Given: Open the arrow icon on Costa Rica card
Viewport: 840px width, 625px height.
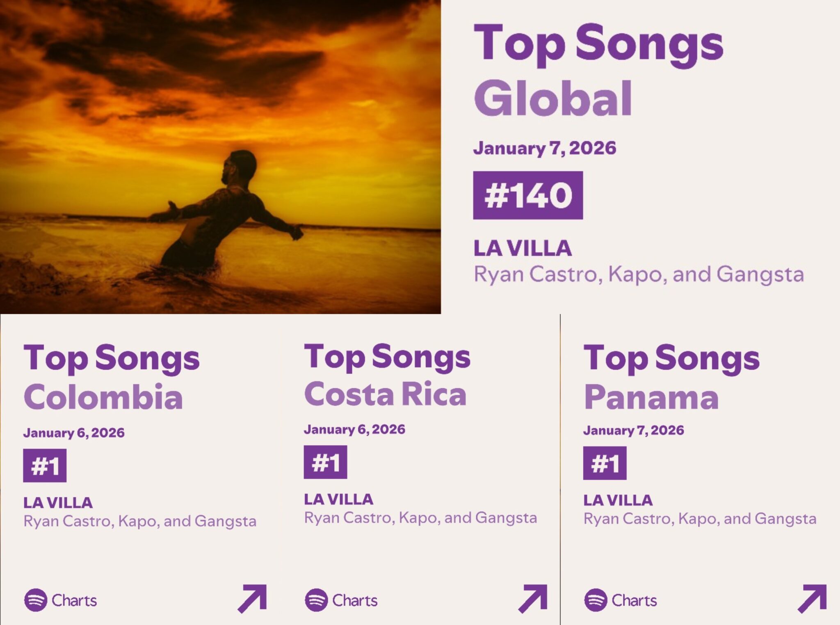Looking at the screenshot, I should 533,599.
